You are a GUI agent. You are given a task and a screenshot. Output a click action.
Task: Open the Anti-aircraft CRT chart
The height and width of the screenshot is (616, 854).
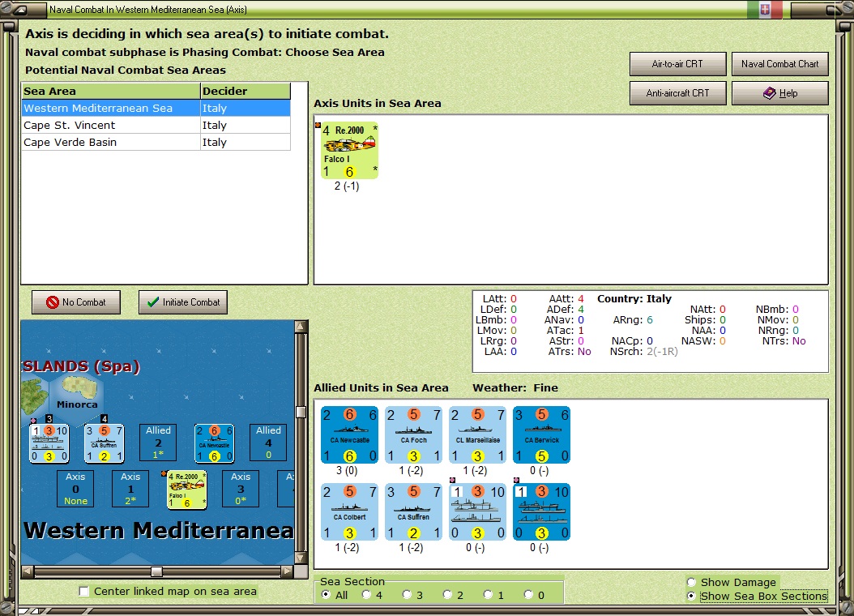click(x=677, y=93)
